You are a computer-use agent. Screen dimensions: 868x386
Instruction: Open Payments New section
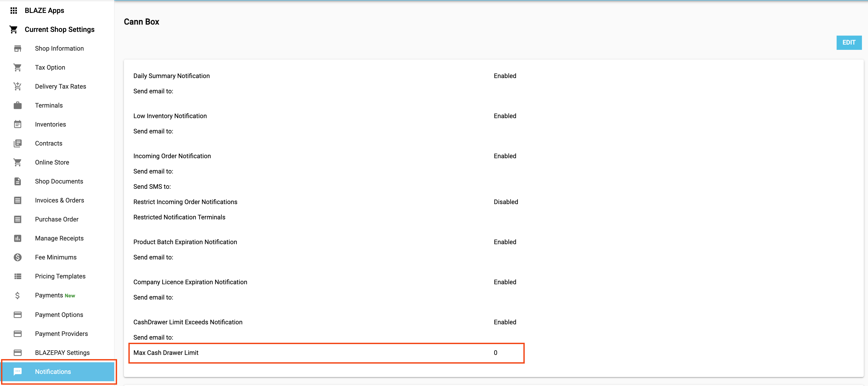[x=55, y=295]
